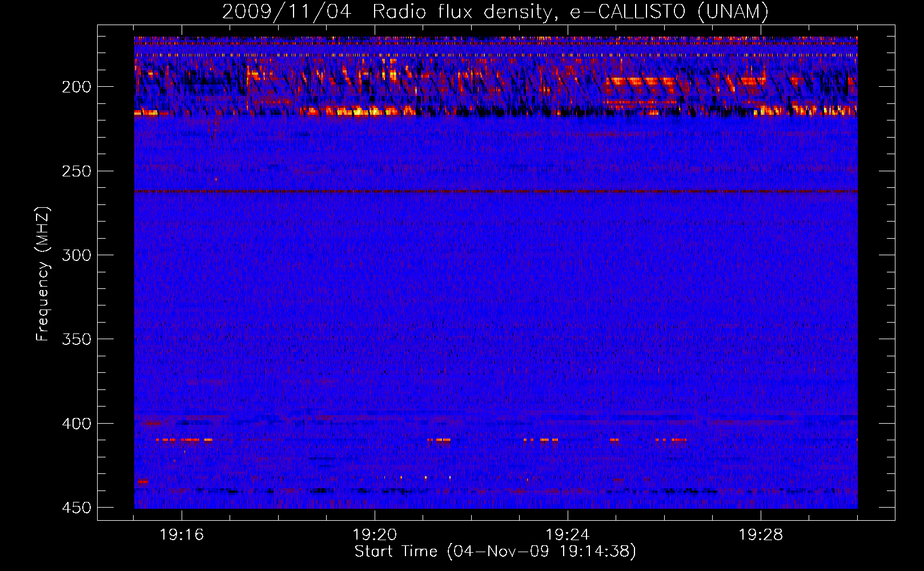Click the 350 frequency tick label
This screenshot has height=571, width=924.
click(x=77, y=339)
